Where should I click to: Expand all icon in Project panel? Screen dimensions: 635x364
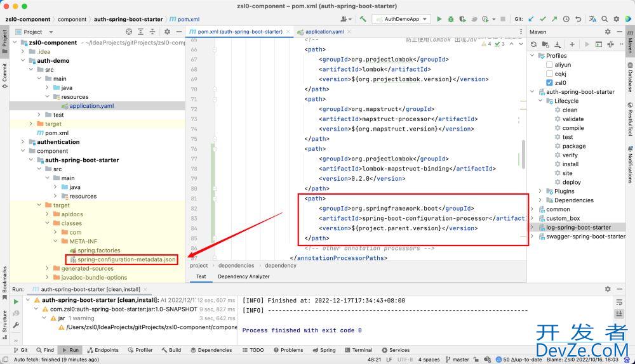click(x=140, y=32)
